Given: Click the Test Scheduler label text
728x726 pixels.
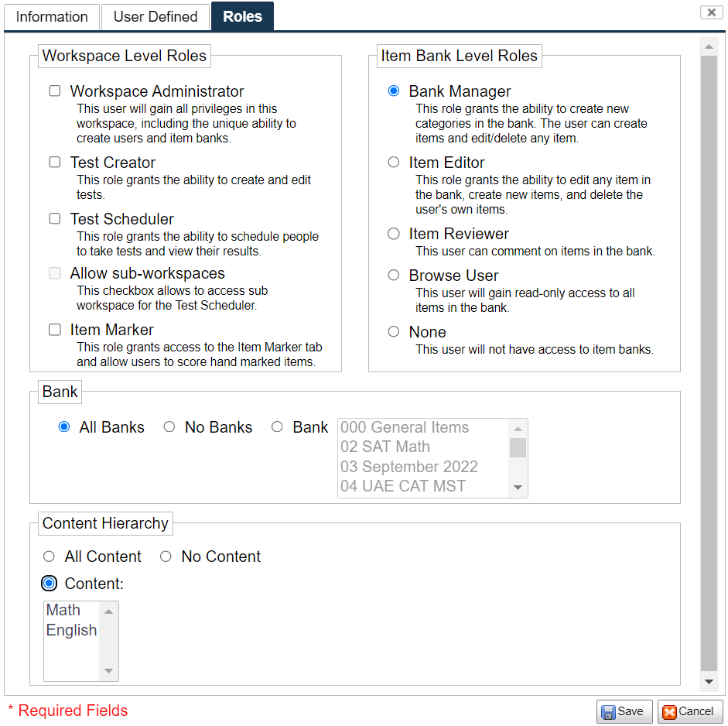Looking at the screenshot, I should (x=122, y=219).
